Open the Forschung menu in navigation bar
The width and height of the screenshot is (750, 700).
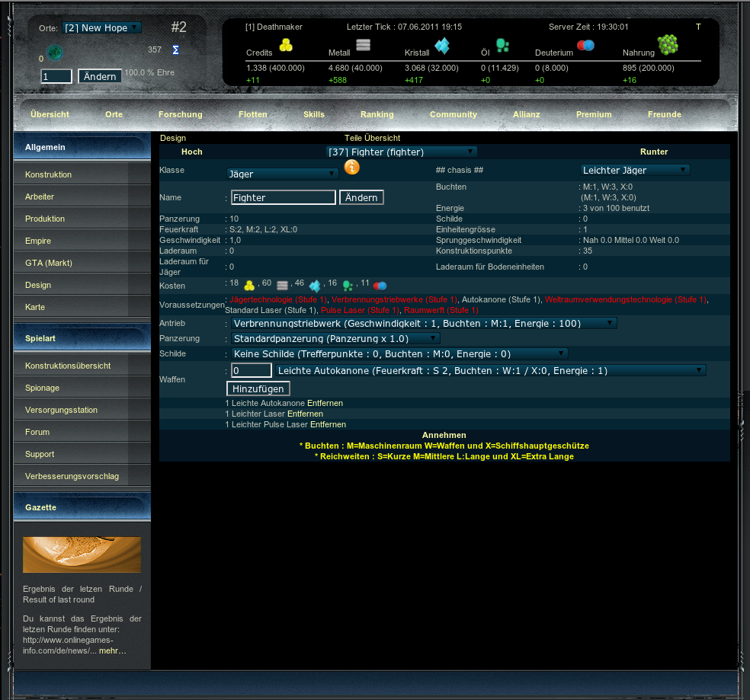tap(181, 114)
